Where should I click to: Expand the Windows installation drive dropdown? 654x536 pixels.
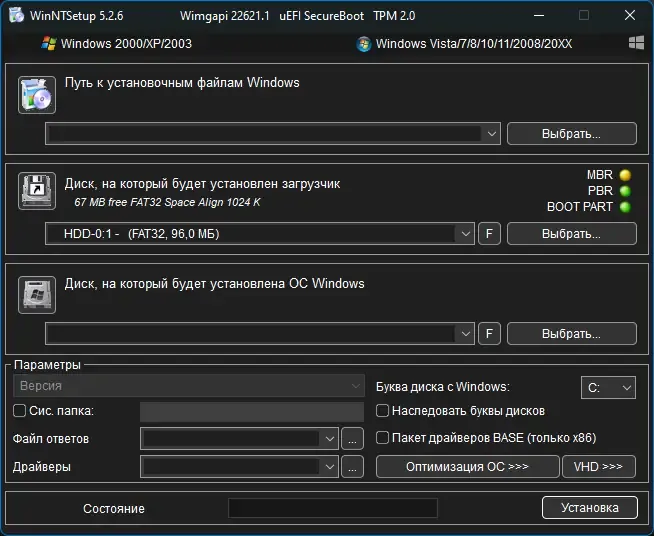pos(465,334)
